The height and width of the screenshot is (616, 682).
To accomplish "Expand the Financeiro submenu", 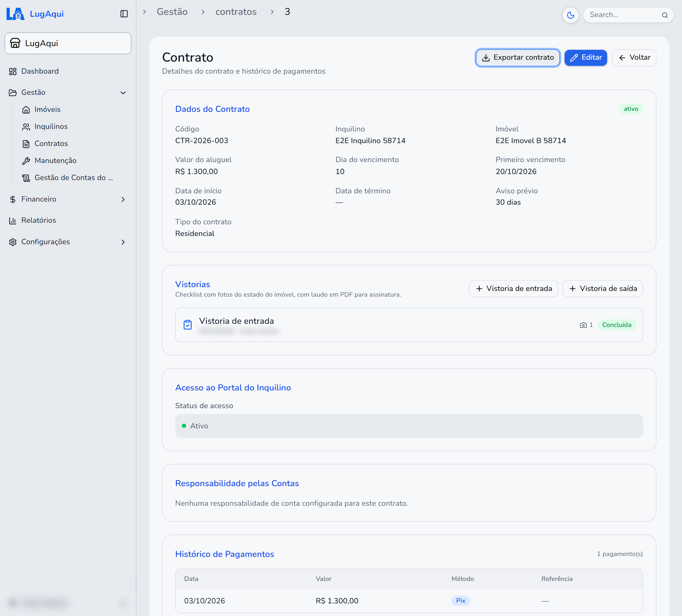I will coord(123,199).
